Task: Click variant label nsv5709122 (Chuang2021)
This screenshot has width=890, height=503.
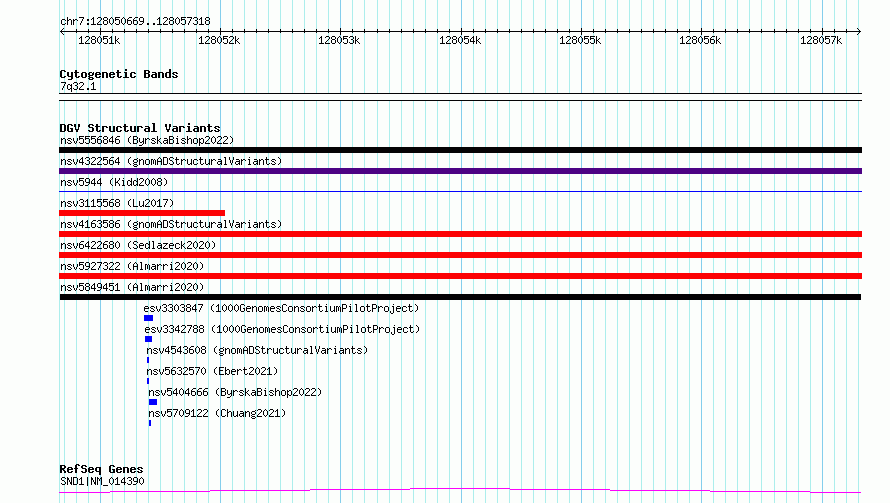Action: coord(217,413)
